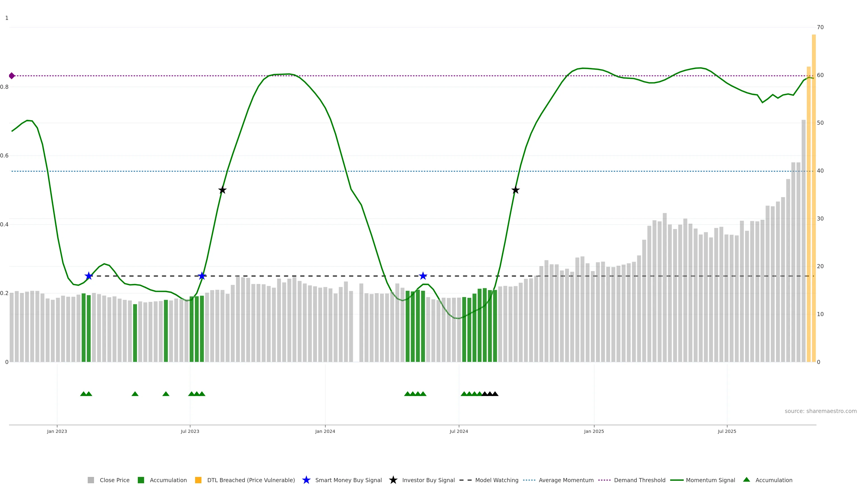The height and width of the screenshot is (488, 868).
Task: Click the source: sharemaestro.com text
Action: tap(821, 411)
